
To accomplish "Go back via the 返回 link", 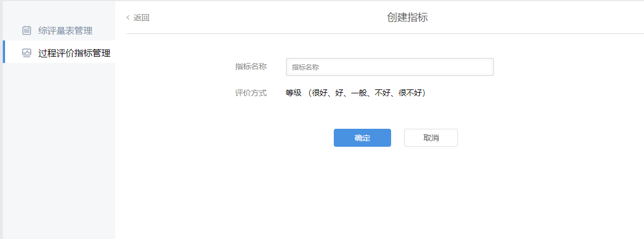I will coord(141,17).
